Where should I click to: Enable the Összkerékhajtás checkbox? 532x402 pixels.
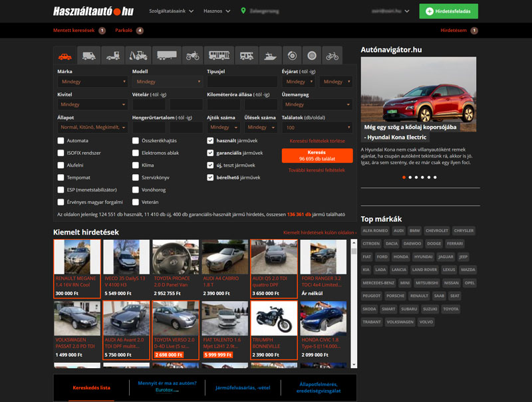point(136,141)
